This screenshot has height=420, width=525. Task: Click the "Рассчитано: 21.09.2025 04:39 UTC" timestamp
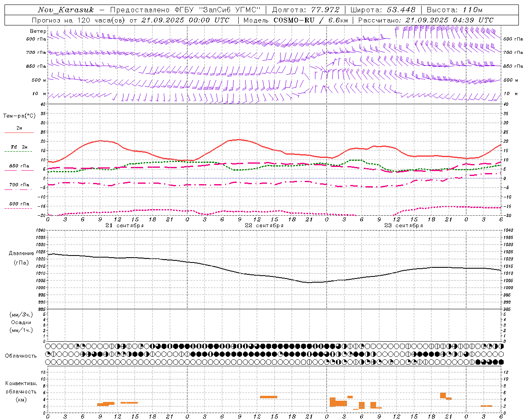(x=426, y=20)
